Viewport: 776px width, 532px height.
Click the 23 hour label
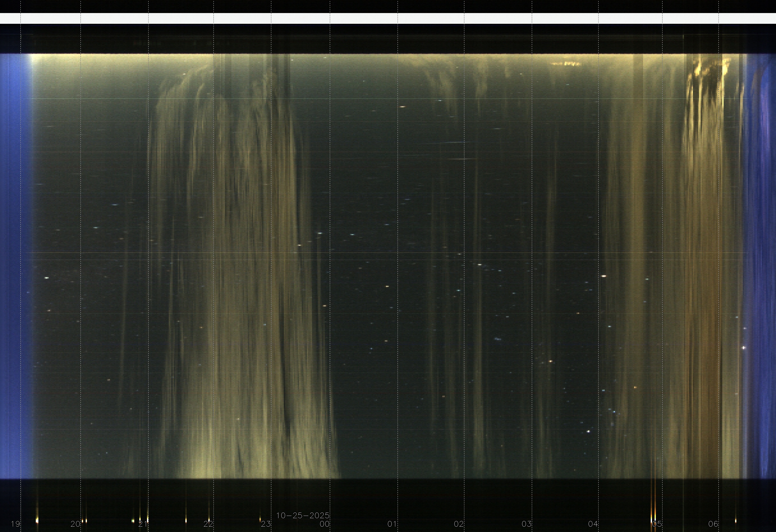(x=266, y=524)
